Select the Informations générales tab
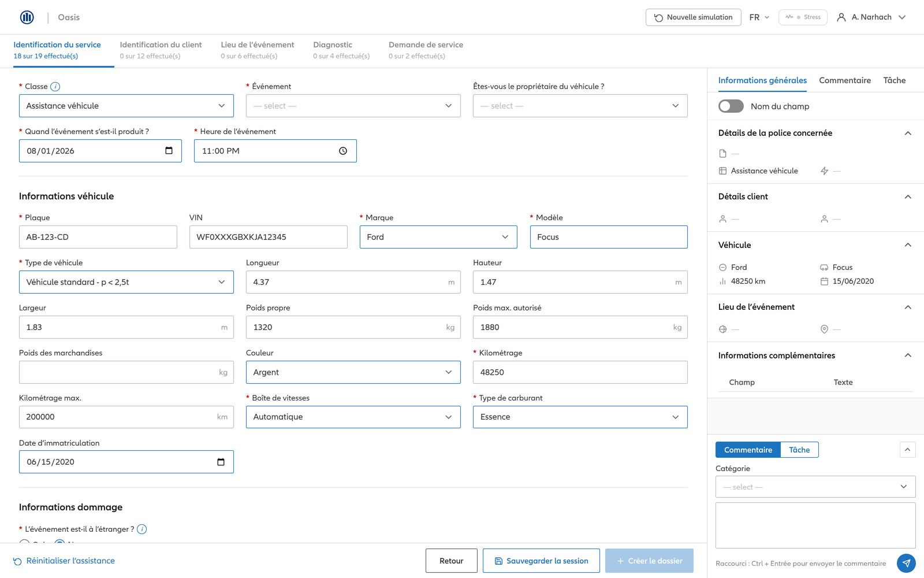Viewport: 924px width, 578px height. (x=762, y=80)
